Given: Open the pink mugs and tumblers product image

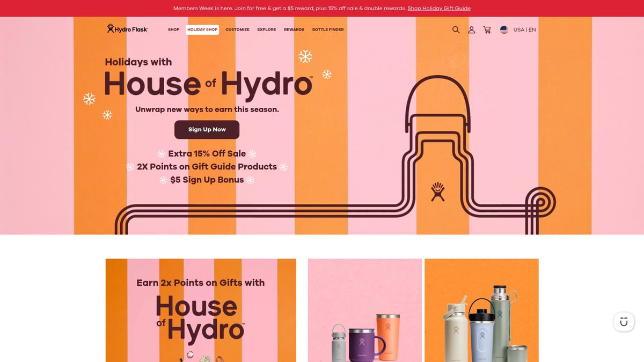Looking at the screenshot, I should (x=364, y=310).
